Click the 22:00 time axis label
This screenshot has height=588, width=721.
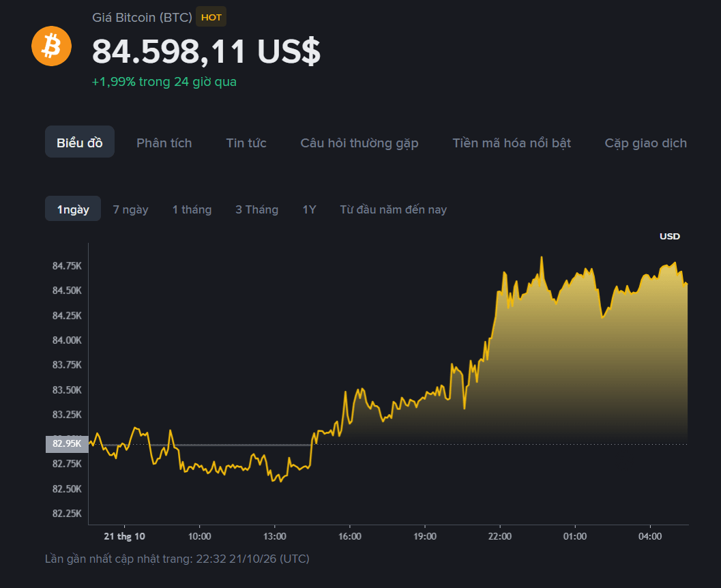500,536
